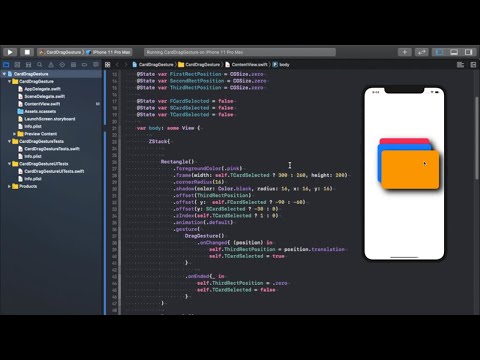
Task: Choose the iPhone 11 Pro Max destination
Action: point(109,52)
